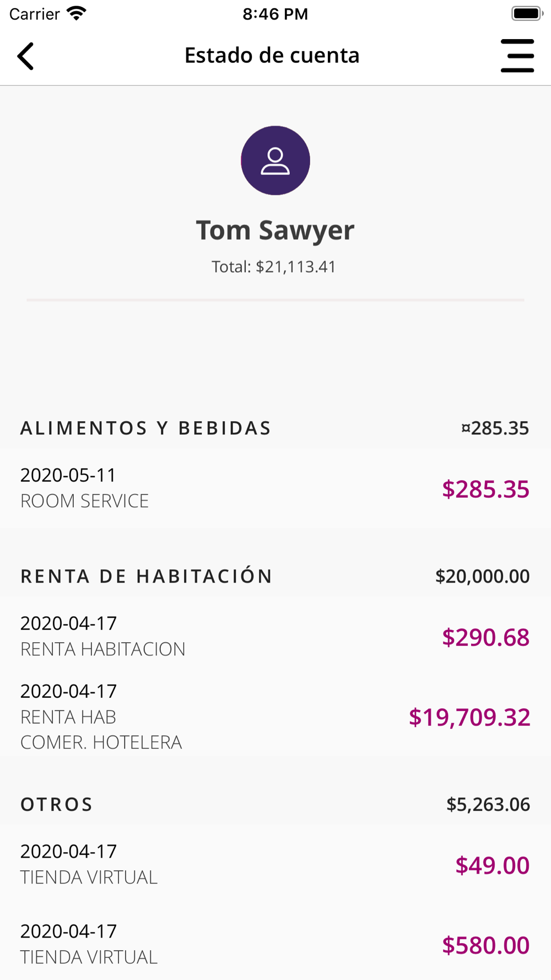Tap the battery indicator icon
The image size is (551, 980).
click(x=527, y=13)
